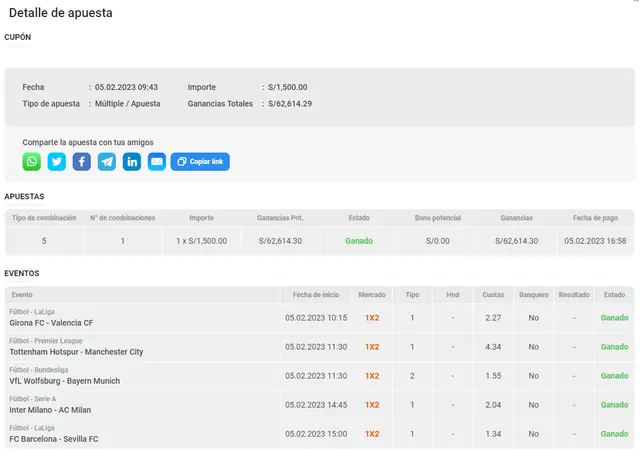Screen dimensions: 640x456
Task: Share the bet via Telegram icon
Action: click(x=107, y=162)
